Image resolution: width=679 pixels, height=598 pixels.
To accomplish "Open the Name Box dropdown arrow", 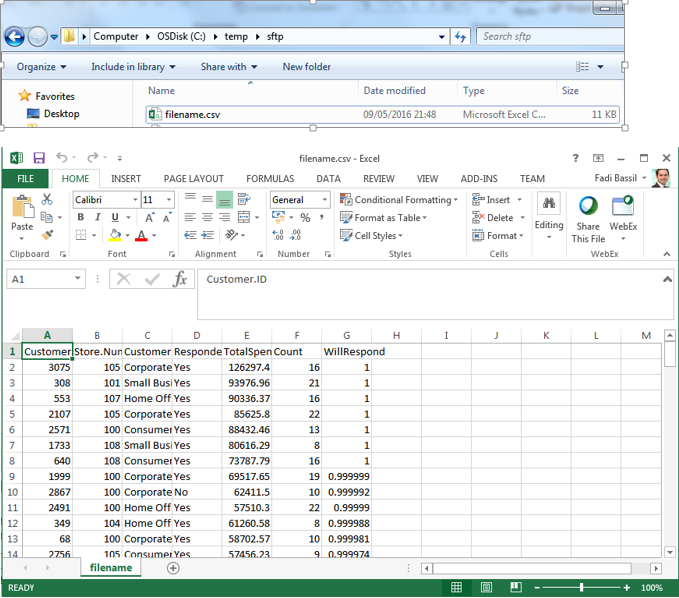I will click(78, 278).
